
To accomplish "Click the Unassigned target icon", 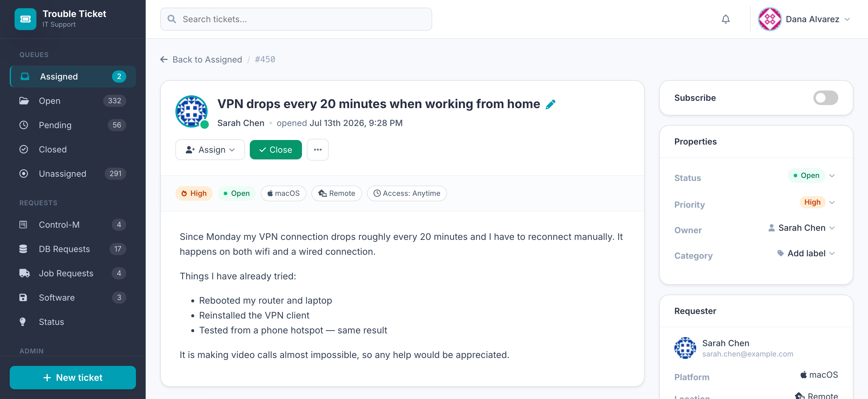I will pos(24,174).
